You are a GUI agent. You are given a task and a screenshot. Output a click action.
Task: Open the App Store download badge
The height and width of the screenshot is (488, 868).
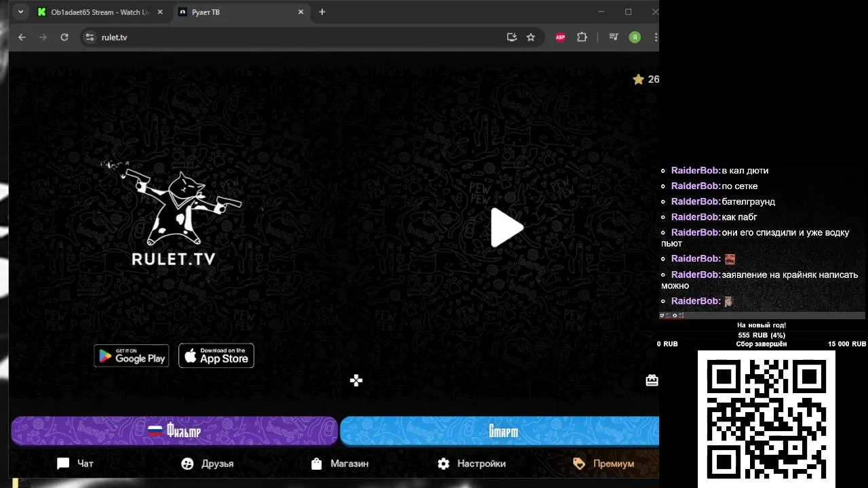(x=216, y=356)
